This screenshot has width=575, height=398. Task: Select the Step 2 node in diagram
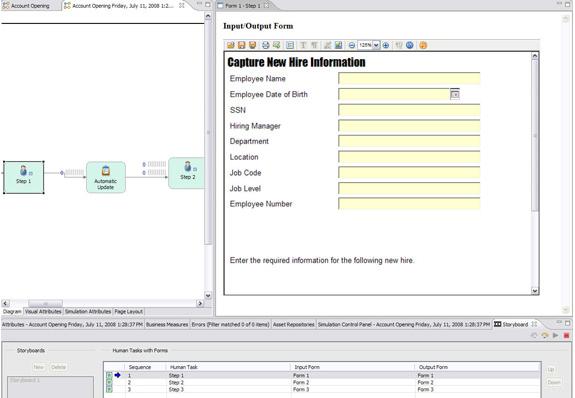[186, 173]
